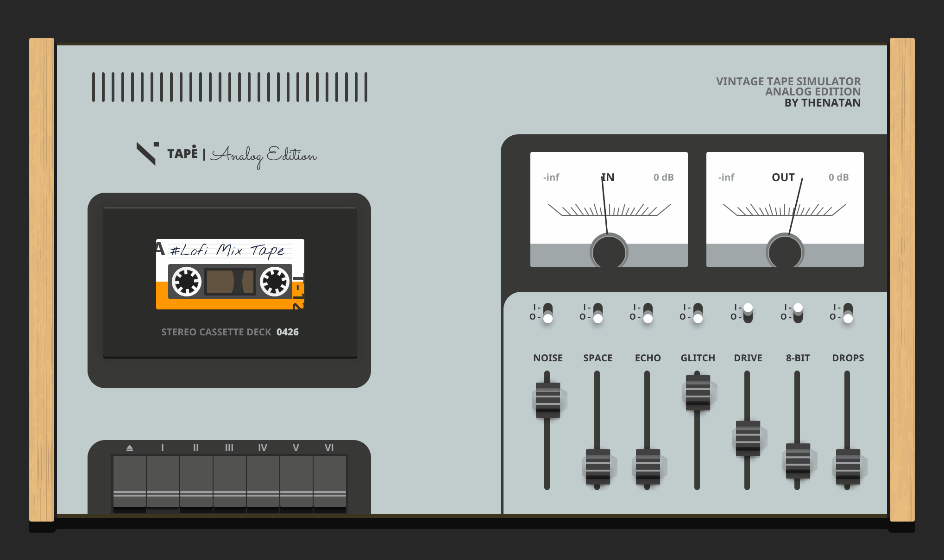Screen dimensions: 944x560
Task: Switch off the 8-BIT effect toggle
Action: tap(798, 313)
